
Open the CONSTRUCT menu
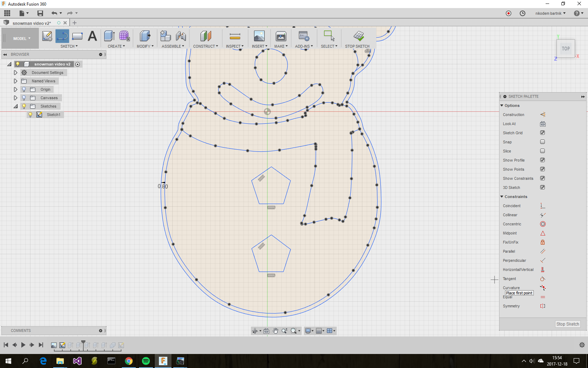click(205, 46)
